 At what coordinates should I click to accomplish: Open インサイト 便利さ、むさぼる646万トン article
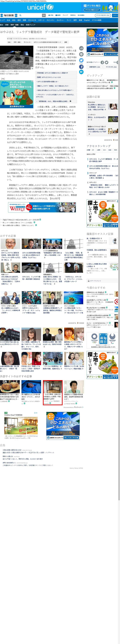pyautogui.click(x=103, y=118)
